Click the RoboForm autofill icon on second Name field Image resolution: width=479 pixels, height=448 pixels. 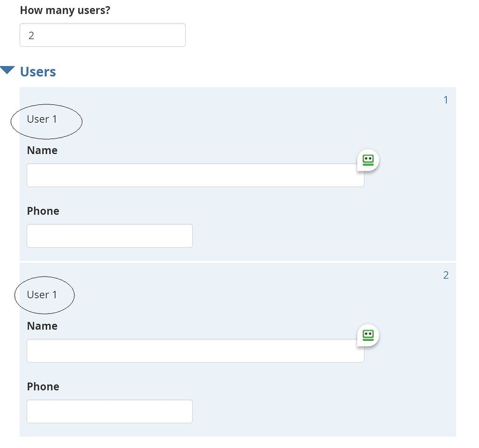point(368,335)
